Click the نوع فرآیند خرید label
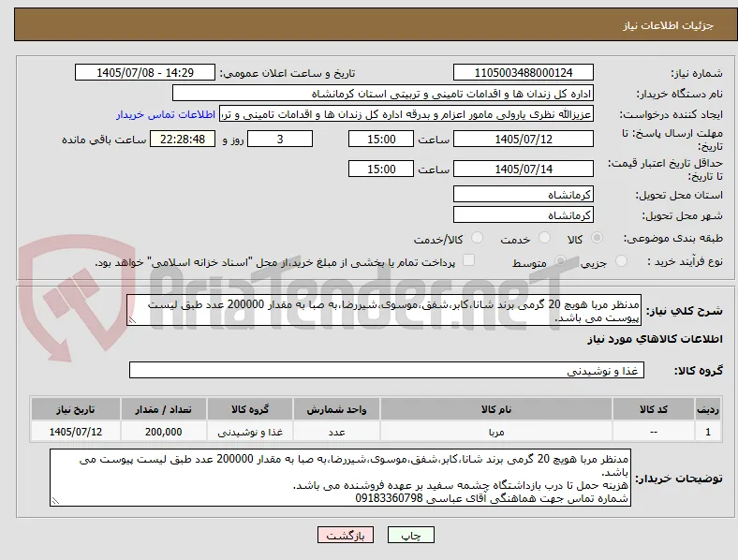Screen dimensions: 738x560 point(686,261)
